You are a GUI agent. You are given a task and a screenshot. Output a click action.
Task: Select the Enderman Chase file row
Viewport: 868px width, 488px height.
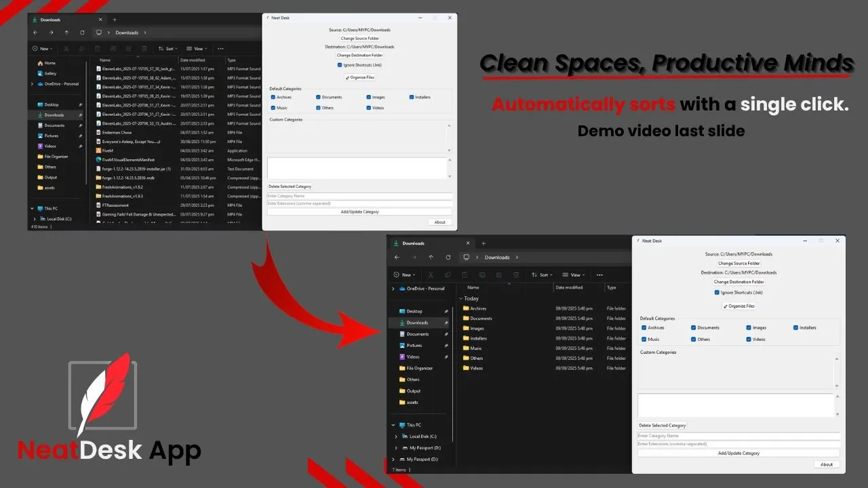click(178, 132)
